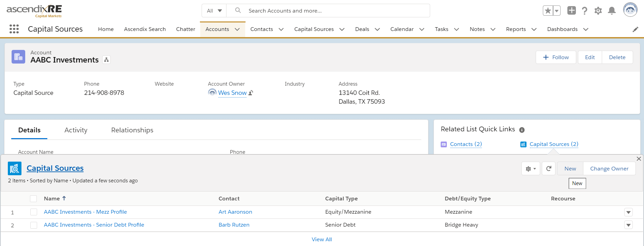Click the ascendixRE logo
The width and height of the screenshot is (644, 246).
34,11
